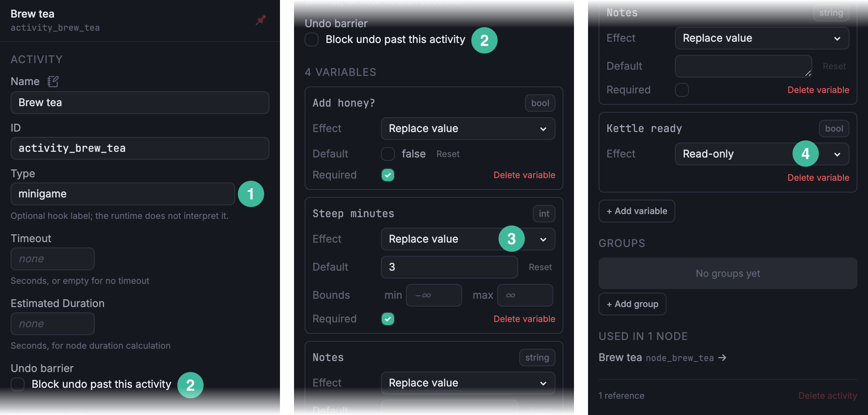Delete the Steep minutes variable
868x415 pixels.
point(524,319)
